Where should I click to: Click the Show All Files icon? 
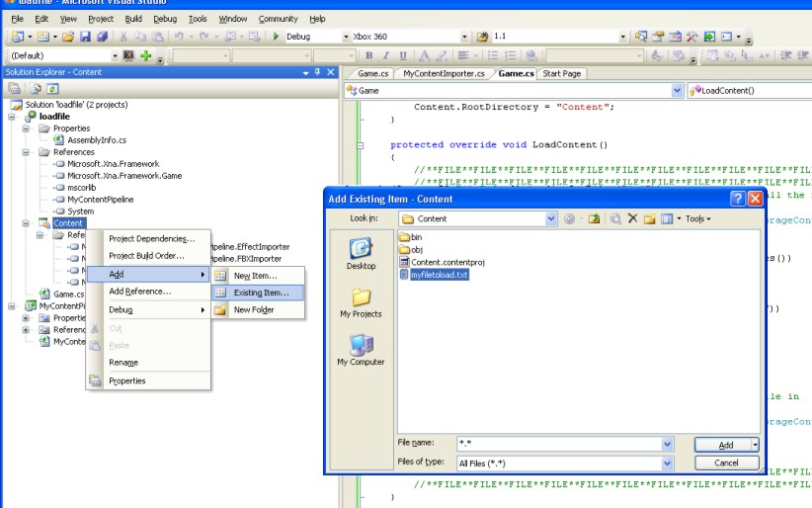[36, 89]
